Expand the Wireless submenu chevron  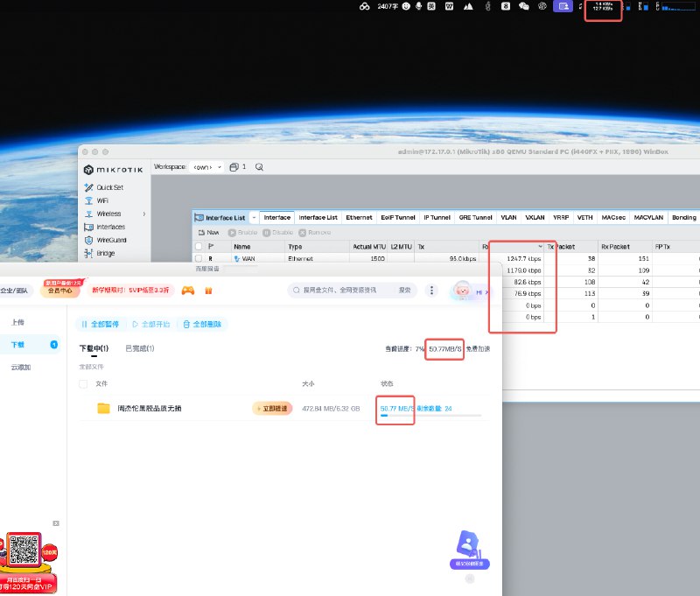click(145, 214)
